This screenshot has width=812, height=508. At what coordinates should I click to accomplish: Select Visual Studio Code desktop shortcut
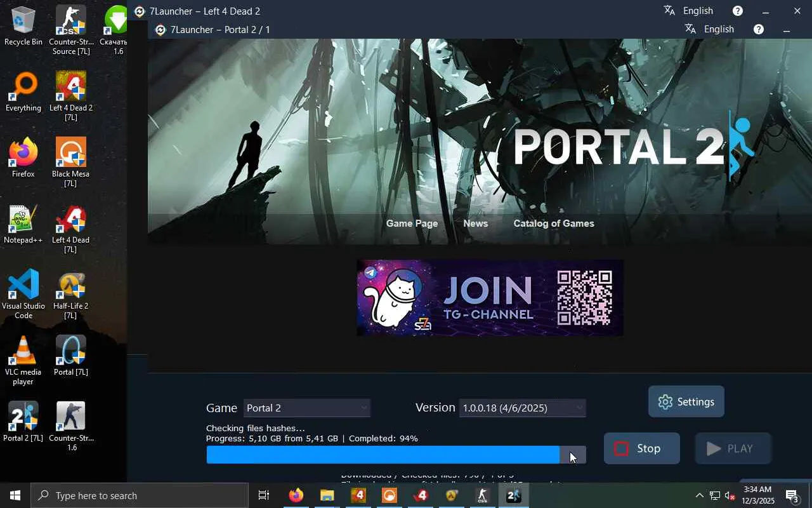(x=23, y=295)
